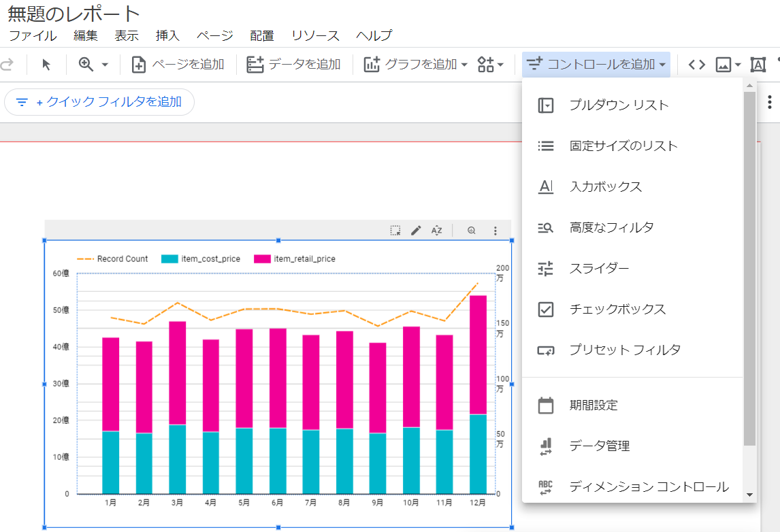Select the text box tool icon
780x532 pixels.
point(758,65)
